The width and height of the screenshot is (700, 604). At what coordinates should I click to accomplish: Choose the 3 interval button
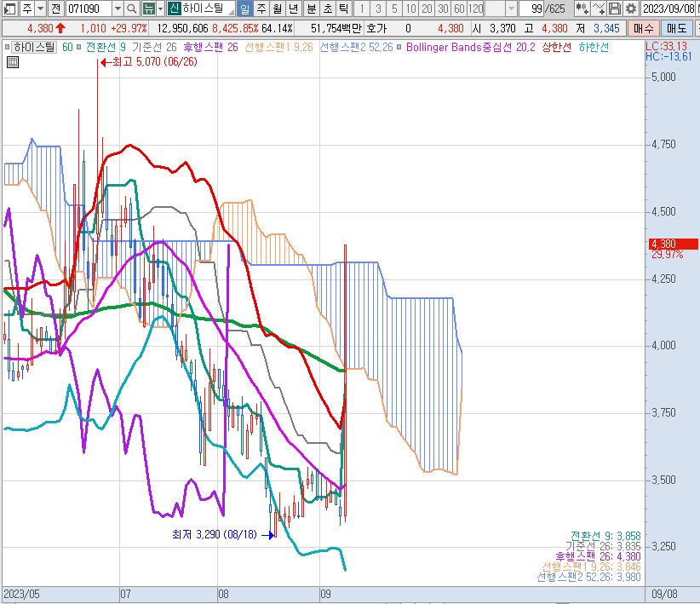[378, 8]
